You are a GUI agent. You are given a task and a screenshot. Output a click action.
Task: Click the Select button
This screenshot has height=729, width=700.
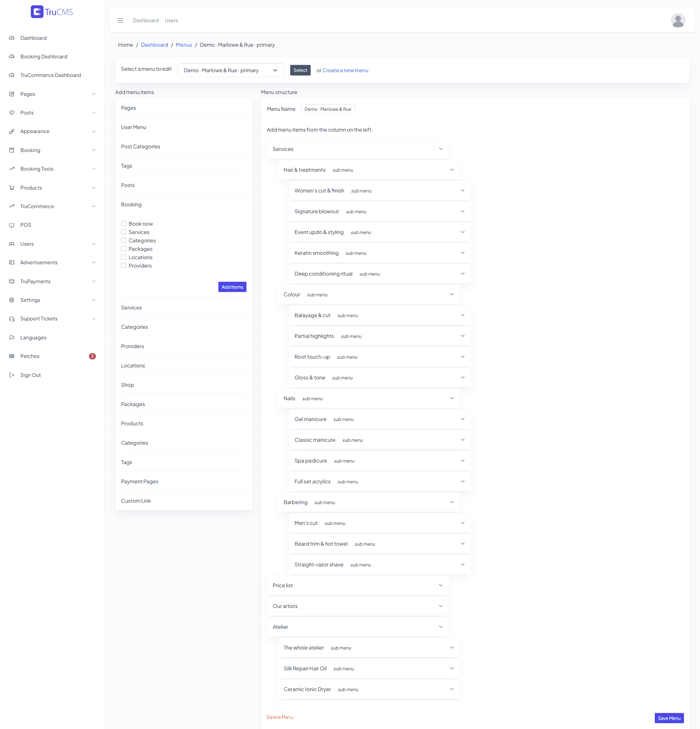point(300,70)
